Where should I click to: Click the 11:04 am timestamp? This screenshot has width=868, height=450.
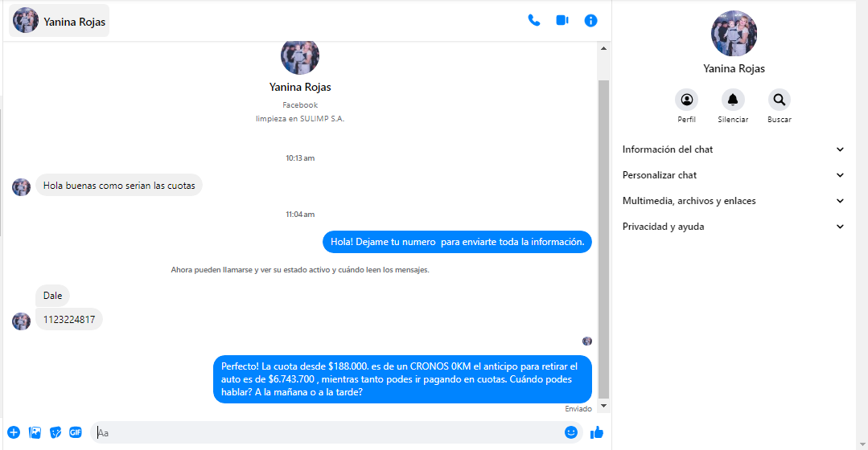click(300, 214)
